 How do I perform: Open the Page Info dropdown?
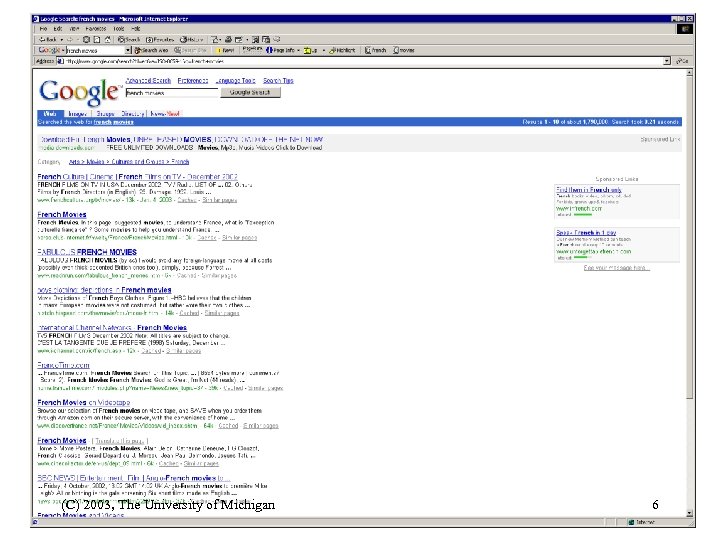283,50
